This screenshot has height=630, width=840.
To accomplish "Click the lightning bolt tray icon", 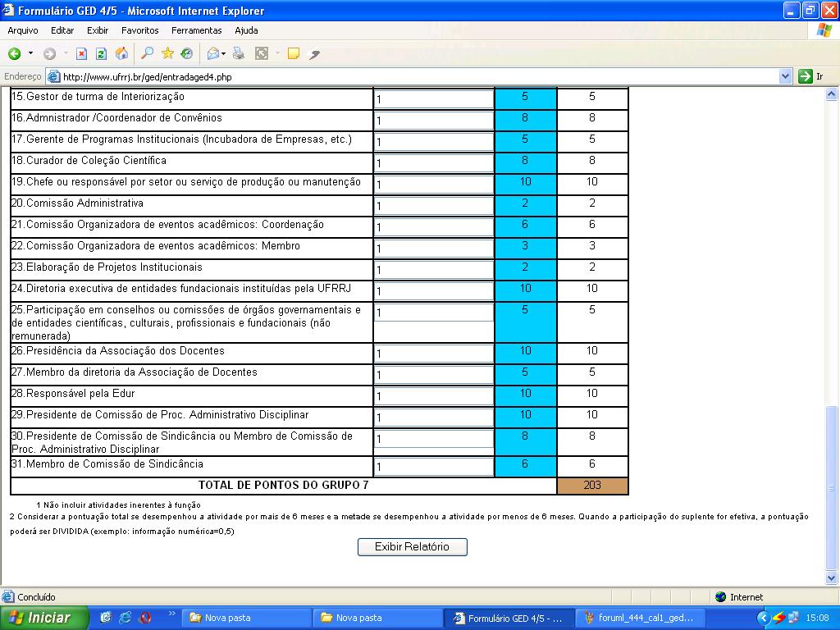I will click(779, 619).
